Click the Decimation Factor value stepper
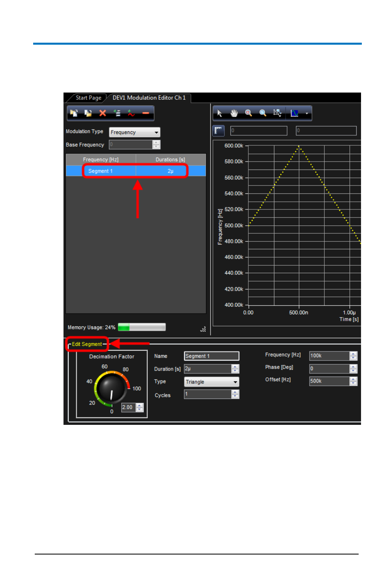Screen dimensions: 381x588 click(139, 407)
